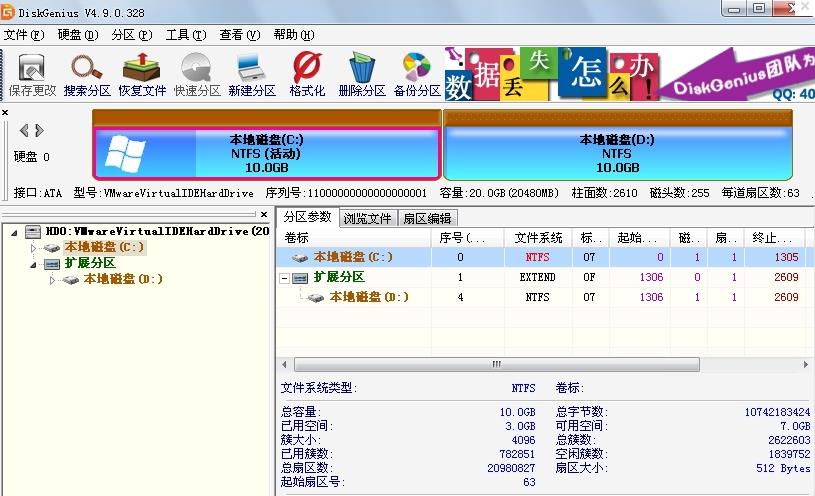Click the 起始 column header

pos(640,238)
